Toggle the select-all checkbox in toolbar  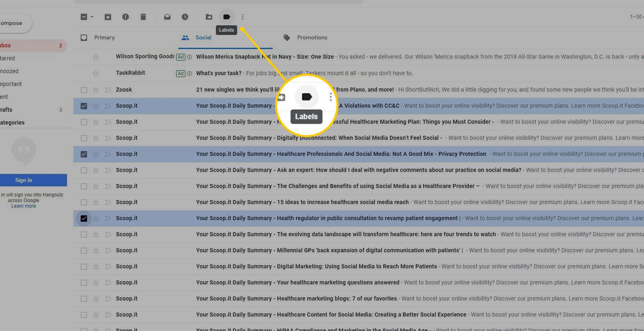(x=84, y=17)
